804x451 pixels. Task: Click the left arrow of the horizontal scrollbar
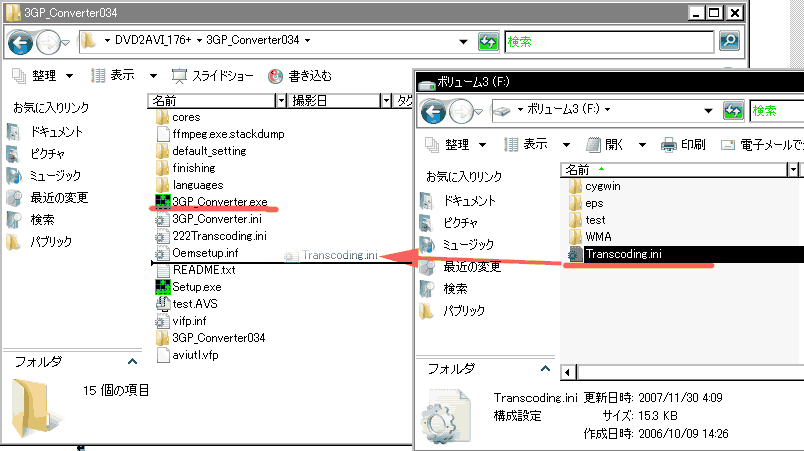[x=568, y=372]
